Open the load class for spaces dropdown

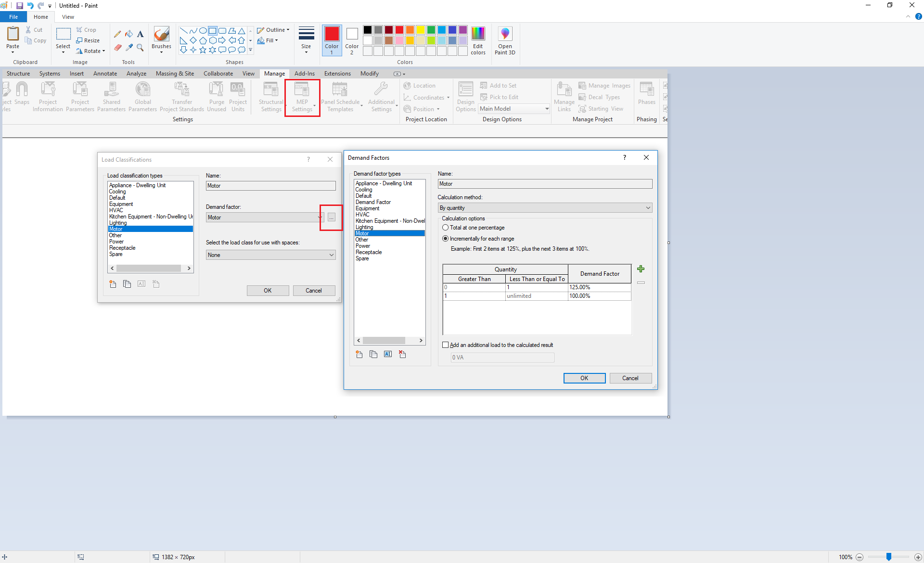click(331, 255)
